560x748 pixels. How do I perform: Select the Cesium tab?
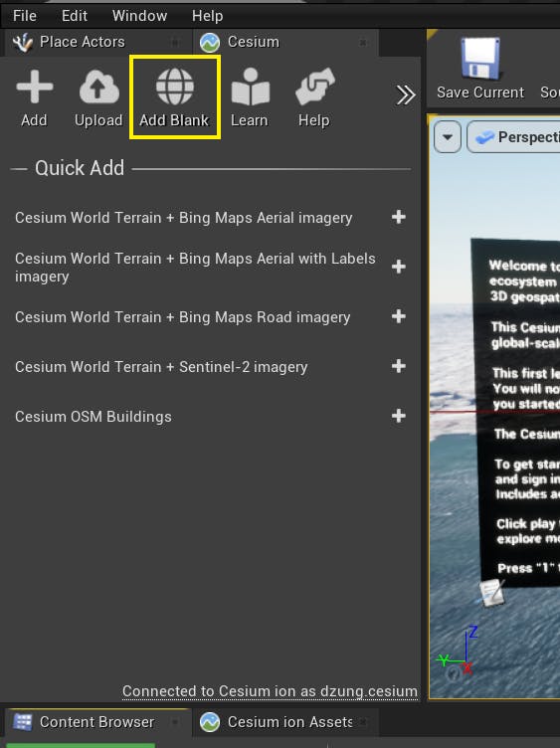click(x=285, y=42)
